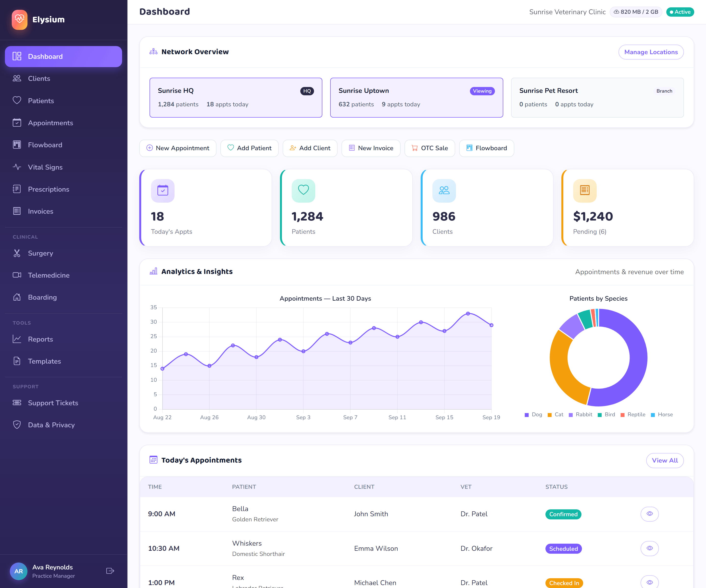The height and width of the screenshot is (588, 706).
Task: View Whiskers' 10:30 AM appointment eye icon
Action: 650,548
